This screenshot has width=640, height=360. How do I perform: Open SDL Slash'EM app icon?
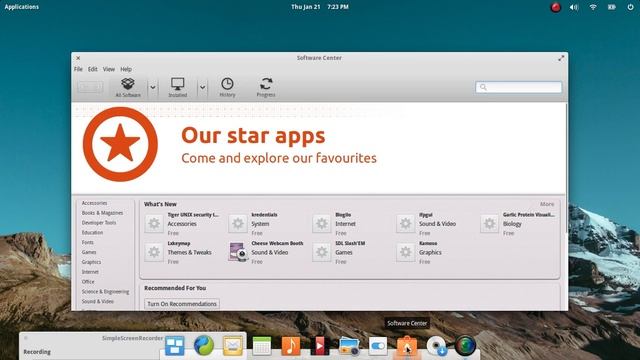[322, 252]
